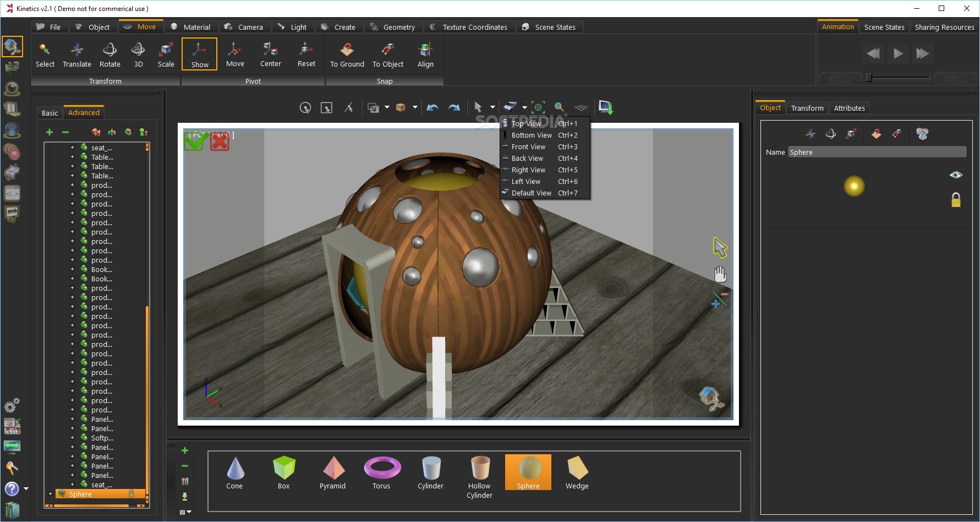Select the Scale tool
This screenshot has height=522, width=980.
pyautogui.click(x=166, y=55)
